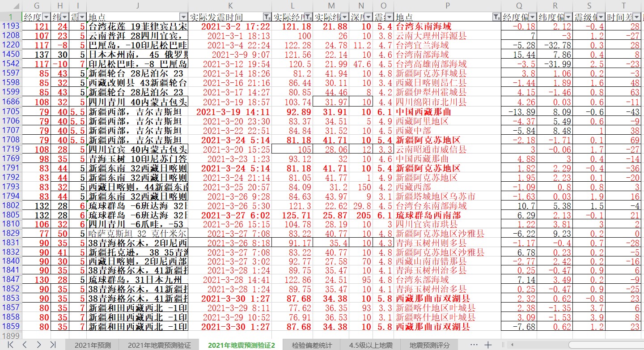Screen dimensions: 644x350
Task: Select row 1705 header
Action: [x=11, y=111]
